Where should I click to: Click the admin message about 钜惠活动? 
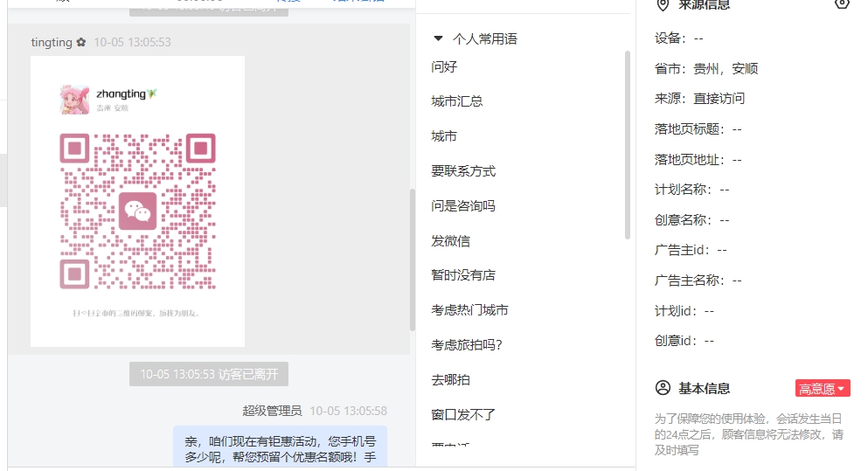coord(280,447)
